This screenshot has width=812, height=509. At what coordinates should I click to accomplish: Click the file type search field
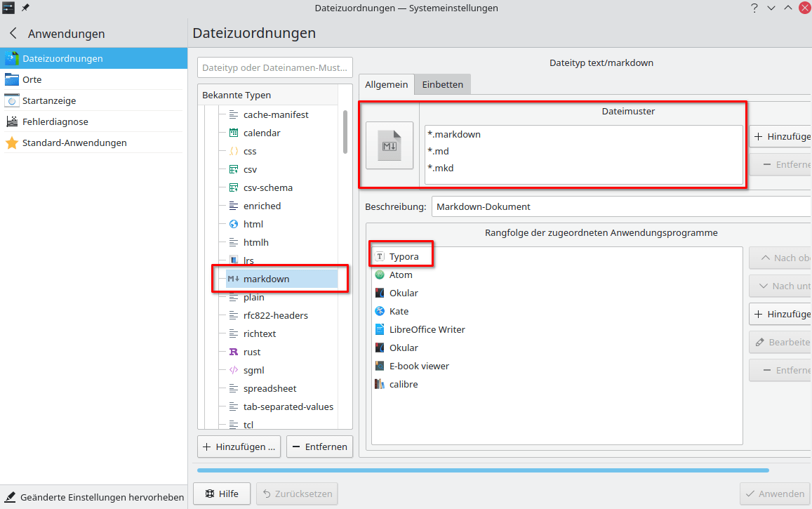tap(275, 68)
